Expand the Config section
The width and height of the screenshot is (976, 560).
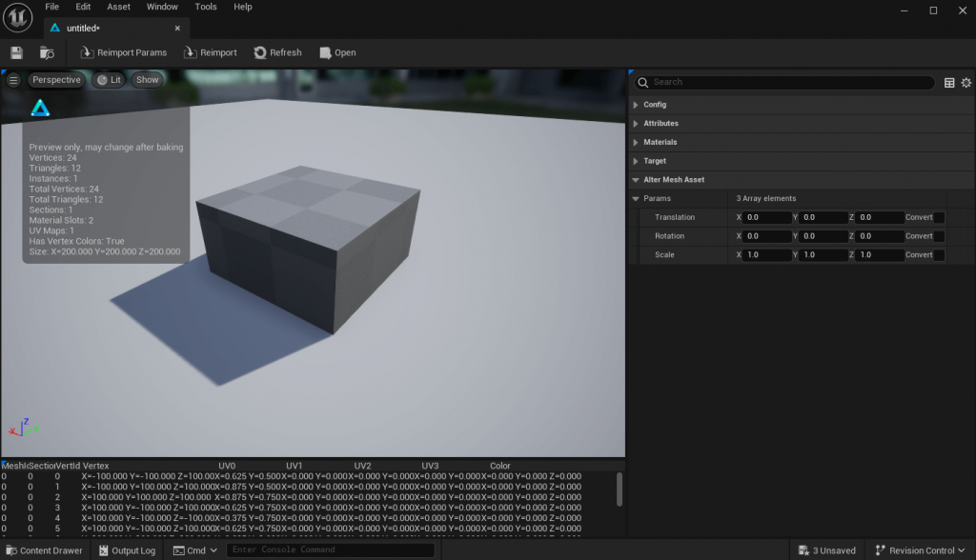tap(655, 104)
